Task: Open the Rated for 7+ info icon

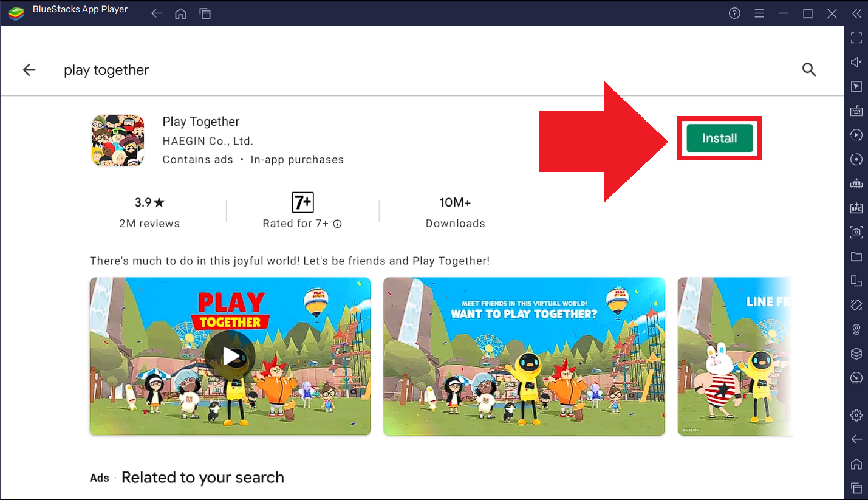Action: pyautogui.click(x=338, y=224)
